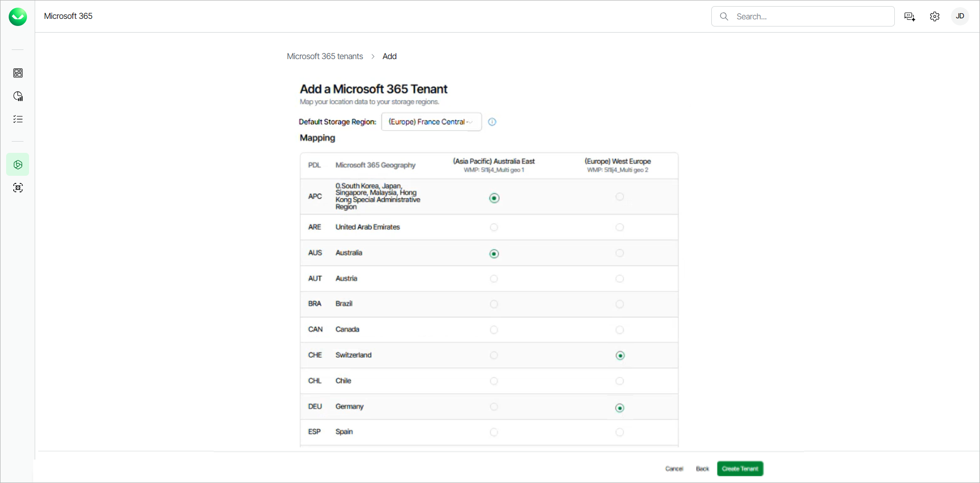Click the BRA code cell
The image size is (980, 483).
315,304
